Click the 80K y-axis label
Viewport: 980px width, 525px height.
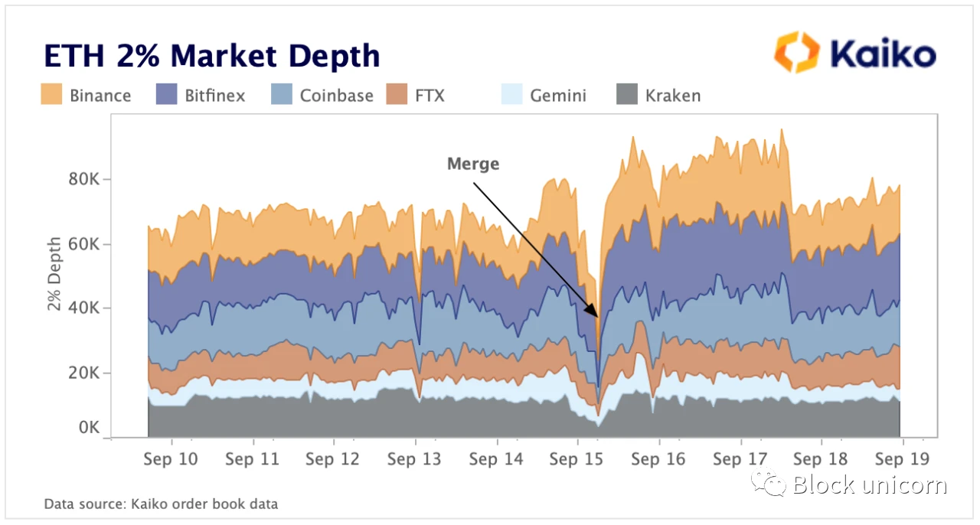[83, 180]
